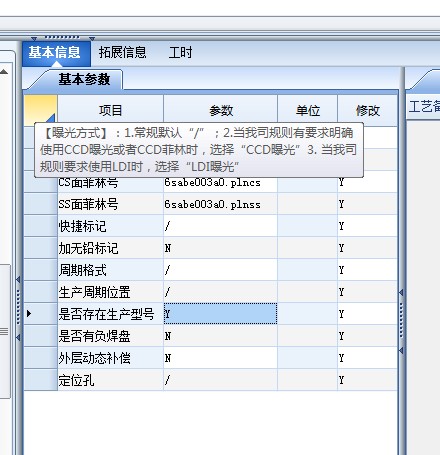Screen dimensions: 440x455
Task: Click the 修改 column header
Action: (367, 110)
